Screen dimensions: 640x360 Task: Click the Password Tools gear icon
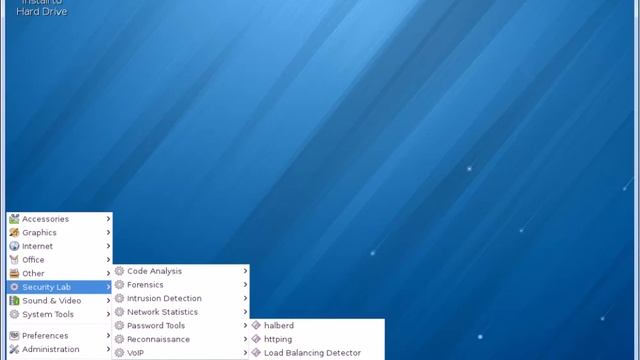pyautogui.click(x=119, y=325)
